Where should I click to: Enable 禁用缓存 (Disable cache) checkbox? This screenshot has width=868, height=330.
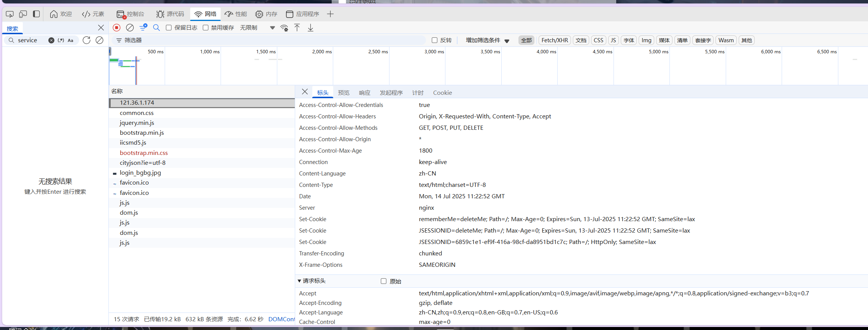point(205,28)
